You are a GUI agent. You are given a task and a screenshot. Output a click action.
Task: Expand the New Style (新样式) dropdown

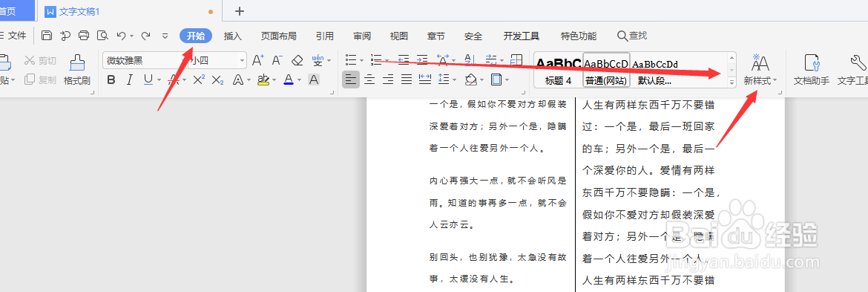pos(775,80)
